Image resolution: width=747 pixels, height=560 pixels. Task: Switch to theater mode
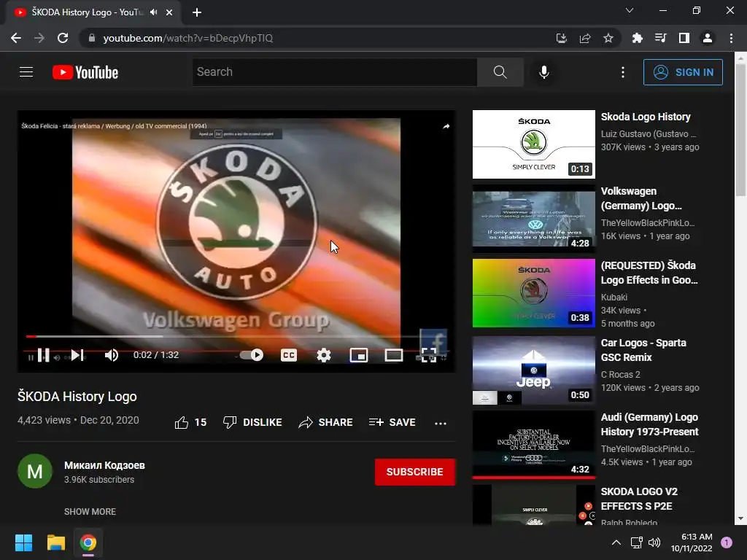(x=393, y=355)
